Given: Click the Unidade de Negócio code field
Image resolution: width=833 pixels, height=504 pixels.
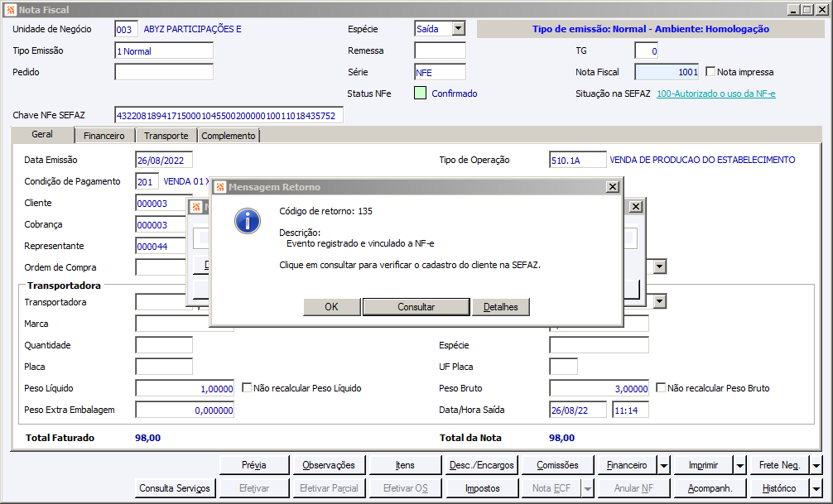Looking at the screenshot, I should click(127, 29).
